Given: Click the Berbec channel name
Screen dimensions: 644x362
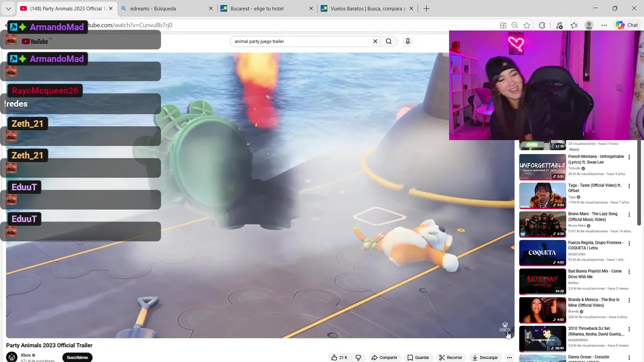Looking at the screenshot, I should point(573,283).
